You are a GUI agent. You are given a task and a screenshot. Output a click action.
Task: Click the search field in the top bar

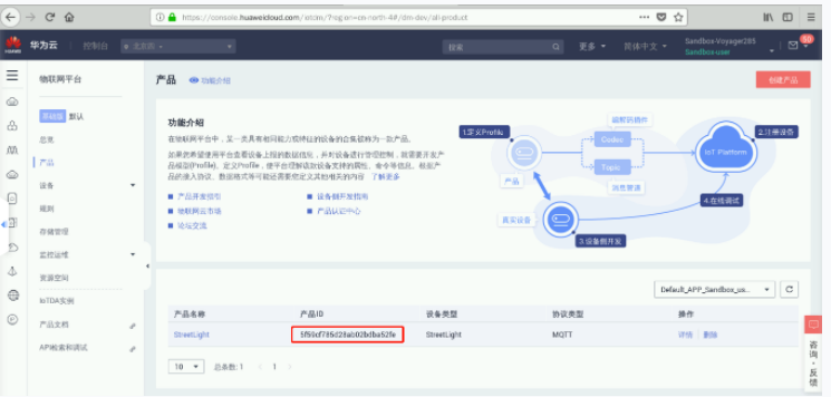tap(502, 47)
